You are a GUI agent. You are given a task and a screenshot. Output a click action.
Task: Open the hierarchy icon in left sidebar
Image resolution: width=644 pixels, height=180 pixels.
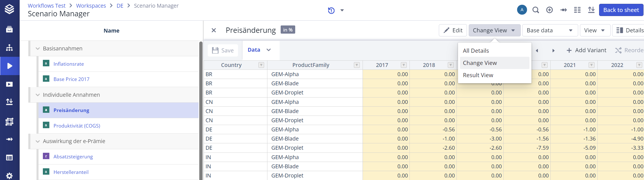pos(9,48)
